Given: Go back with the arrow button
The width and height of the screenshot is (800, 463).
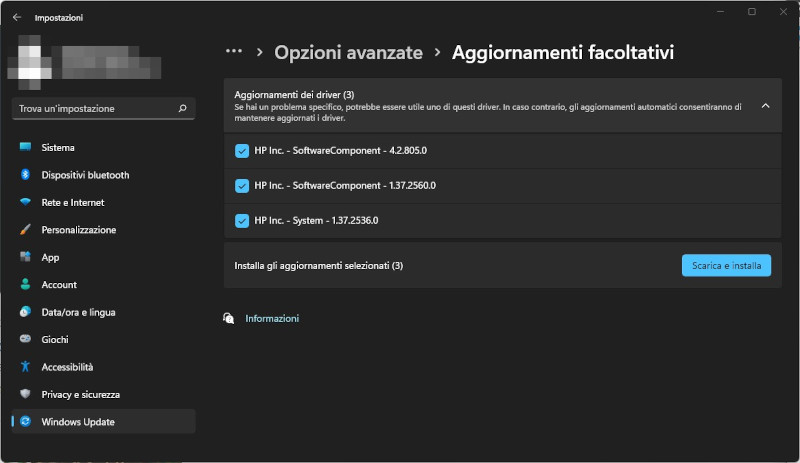Looking at the screenshot, I should coord(17,17).
